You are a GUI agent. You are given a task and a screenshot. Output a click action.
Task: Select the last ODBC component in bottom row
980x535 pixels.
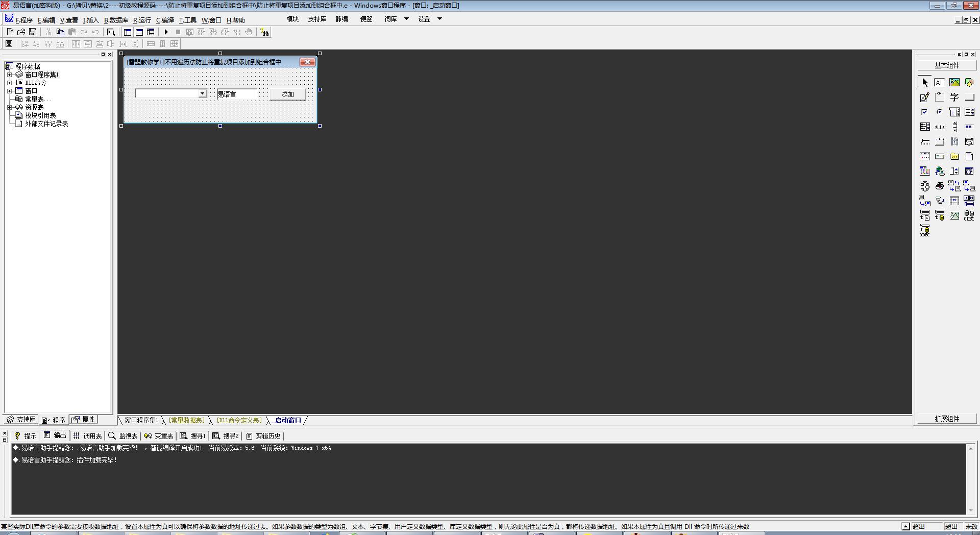pyautogui.click(x=925, y=230)
